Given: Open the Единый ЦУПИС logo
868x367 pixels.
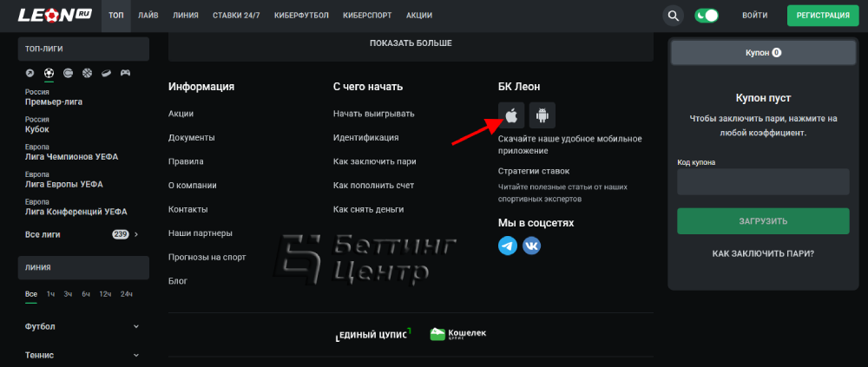Looking at the screenshot, I should [373, 334].
